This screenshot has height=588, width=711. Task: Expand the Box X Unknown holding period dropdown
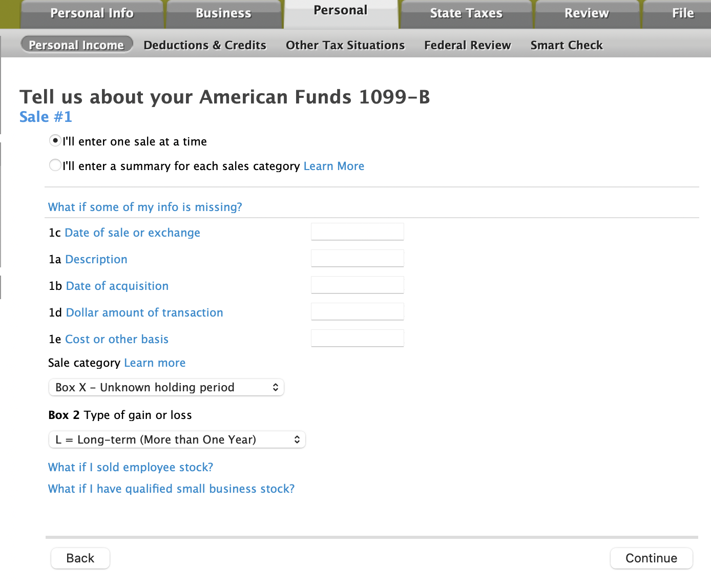[x=166, y=387]
